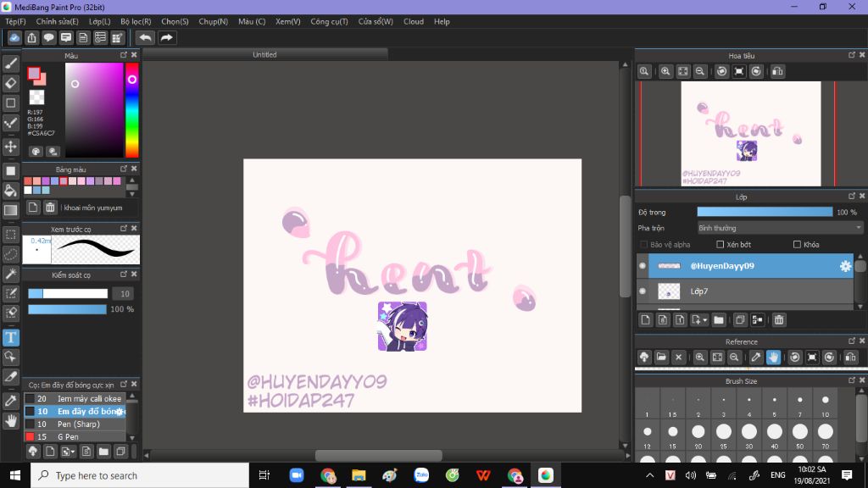Show hidden system tray icons
The height and width of the screenshot is (488, 868).
[650, 475]
